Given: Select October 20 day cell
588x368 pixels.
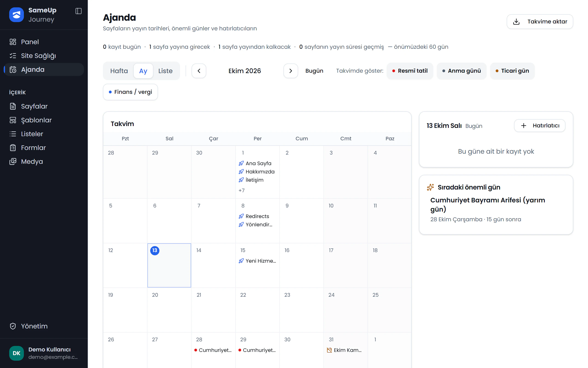Looking at the screenshot, I should (169, 310).
